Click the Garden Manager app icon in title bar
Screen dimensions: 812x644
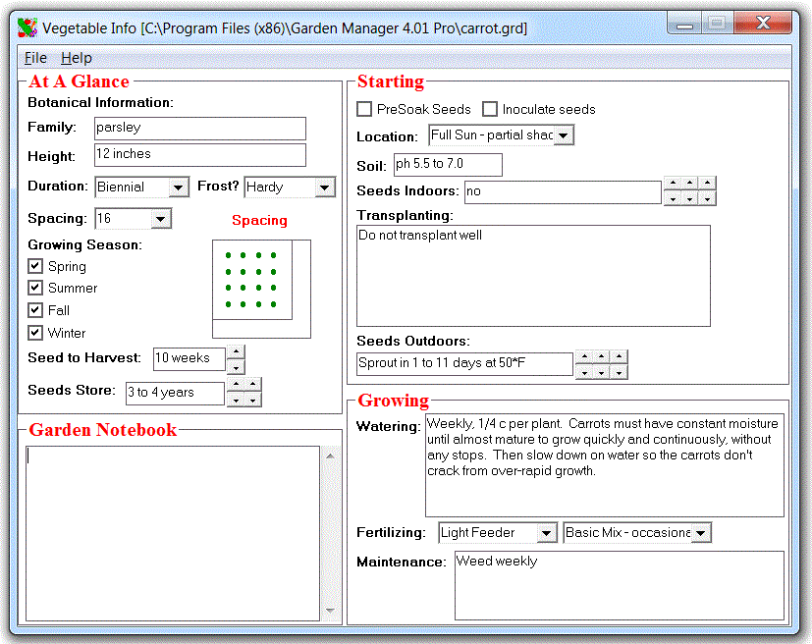pos(27,27)
